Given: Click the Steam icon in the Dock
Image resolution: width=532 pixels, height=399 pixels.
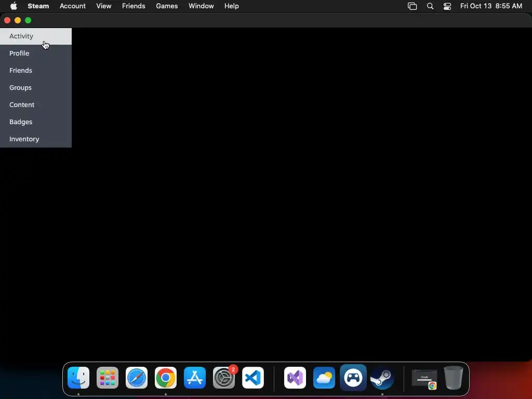Looking at the screenshot, I should (x=382, y=378).
